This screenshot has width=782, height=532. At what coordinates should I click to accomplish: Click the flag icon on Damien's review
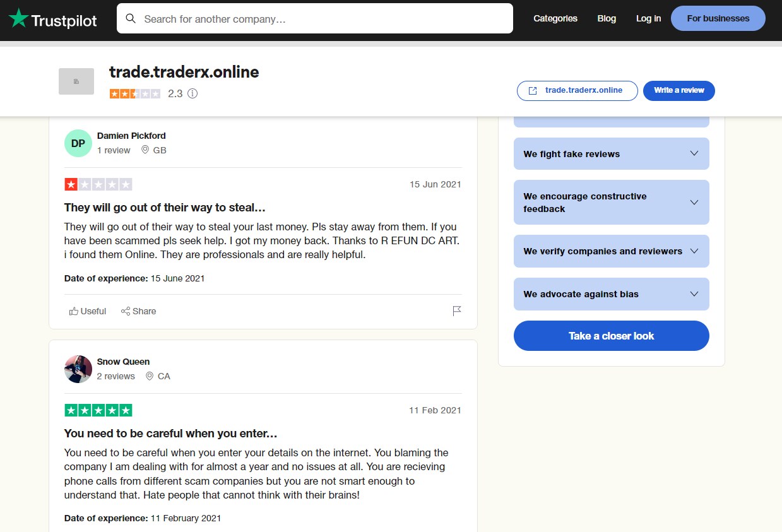pyautogui.click(x=456, y=310)
